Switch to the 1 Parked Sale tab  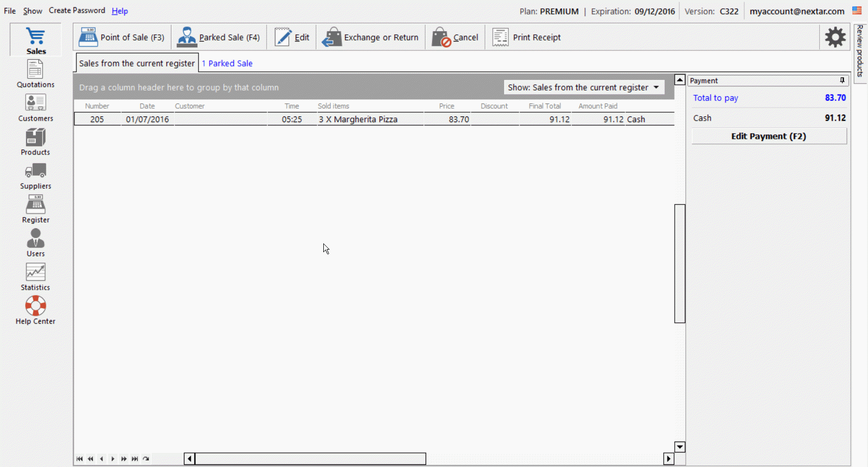(x=227, y=63)
